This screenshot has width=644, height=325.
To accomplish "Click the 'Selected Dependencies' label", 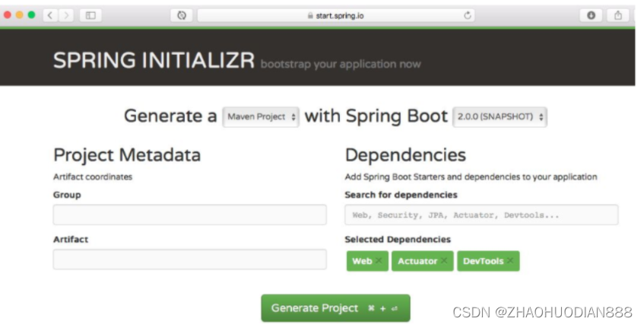I will 398,240.
